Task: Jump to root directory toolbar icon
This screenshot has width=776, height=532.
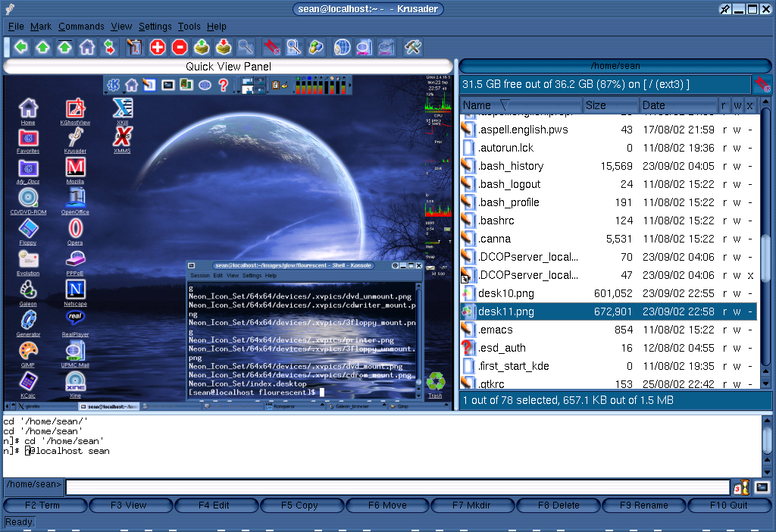Action: [65, 47]
